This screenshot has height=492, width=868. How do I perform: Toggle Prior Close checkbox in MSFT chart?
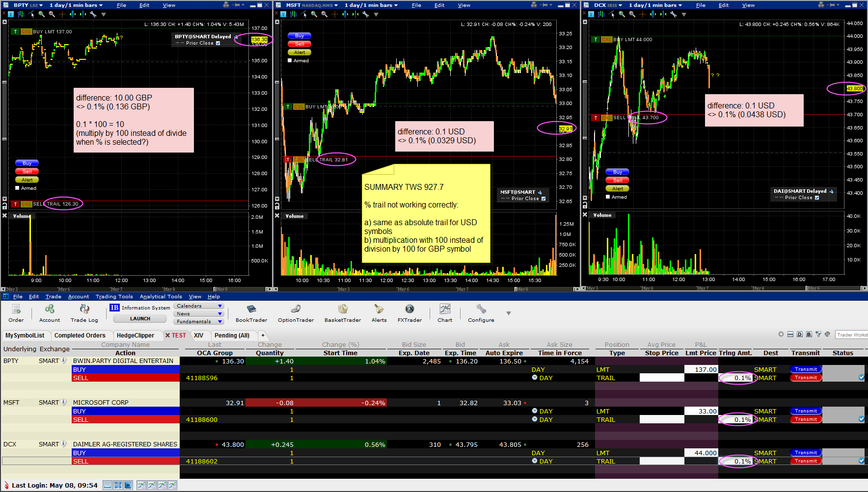543,199
